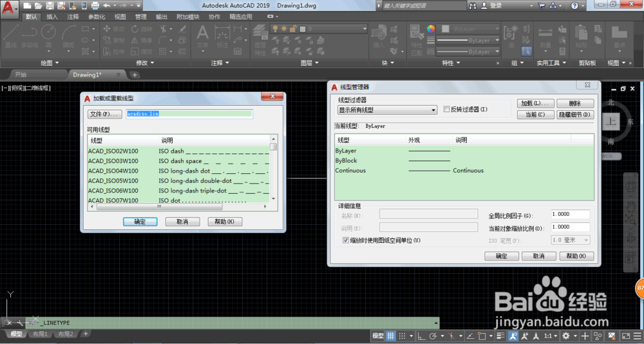Open the 显示所有线型 filter dropdown

point(387,110)
